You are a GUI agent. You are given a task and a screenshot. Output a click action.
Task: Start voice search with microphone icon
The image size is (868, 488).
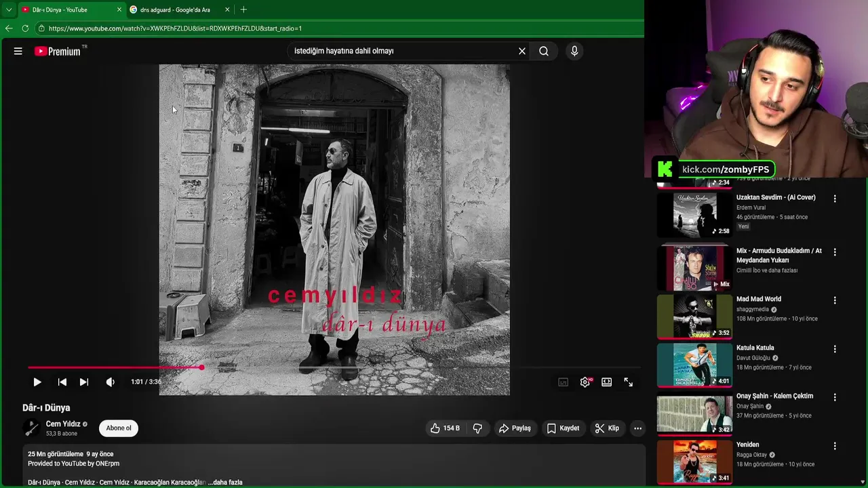click(574, 51)
